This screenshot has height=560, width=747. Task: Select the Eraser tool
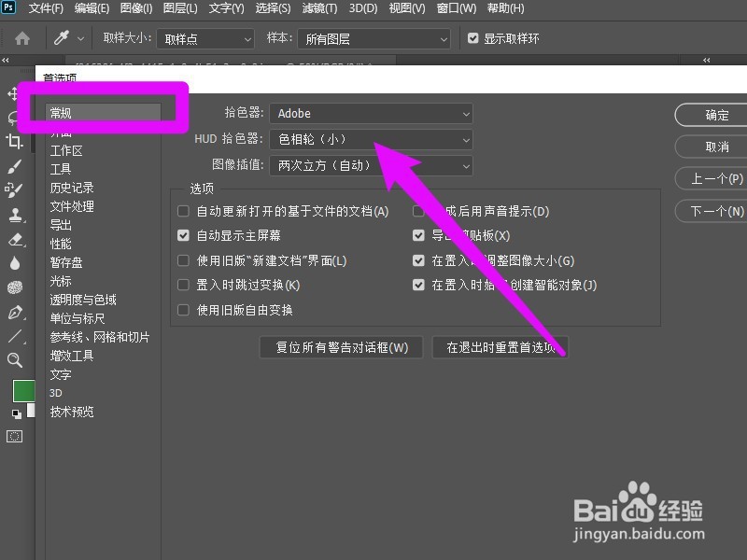pyautogui.click(x=15, y=239)
